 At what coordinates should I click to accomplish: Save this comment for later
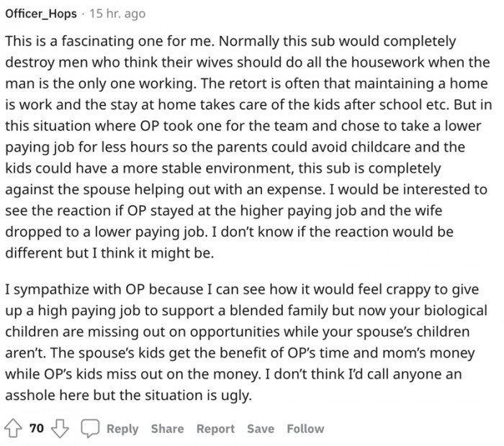(260, 429)
